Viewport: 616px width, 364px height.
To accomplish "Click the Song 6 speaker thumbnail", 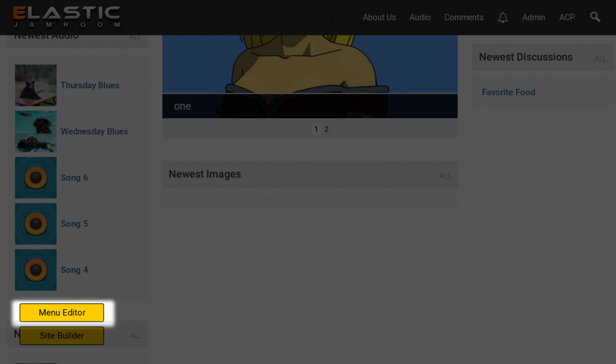I will 36,178.
